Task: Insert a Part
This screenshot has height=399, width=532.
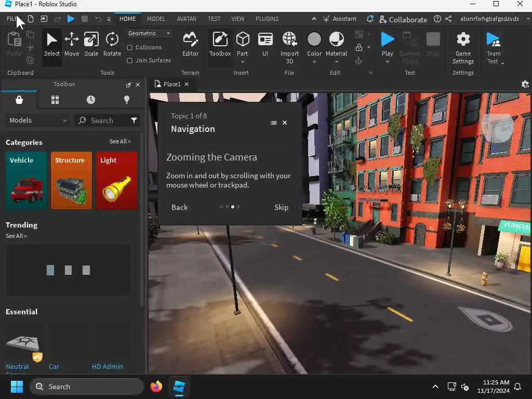Action: click(x=242, y=44)
